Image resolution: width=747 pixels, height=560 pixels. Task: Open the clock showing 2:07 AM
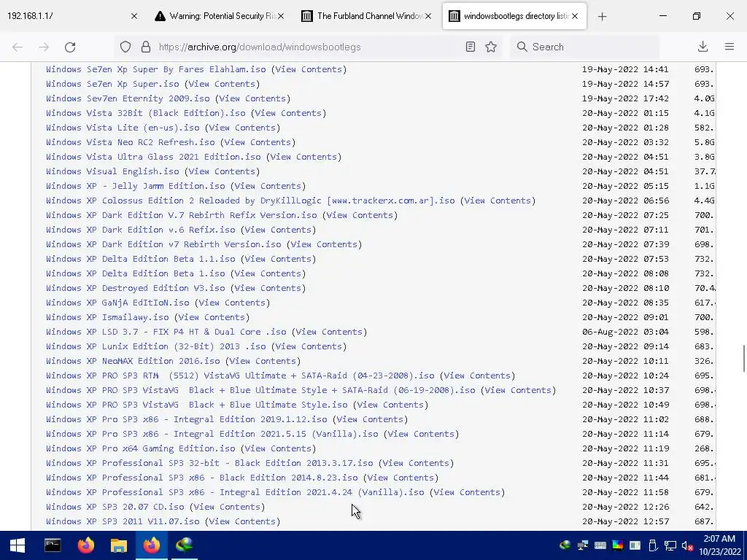(x=720, y=545)
